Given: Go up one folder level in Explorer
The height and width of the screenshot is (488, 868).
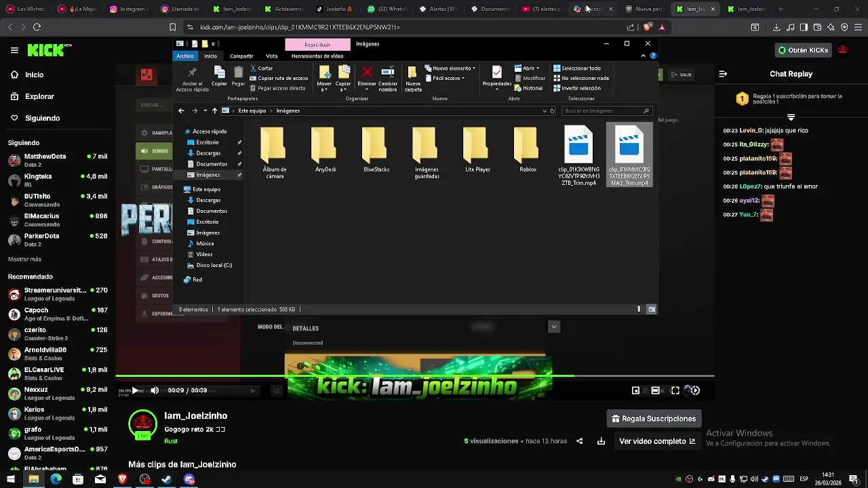Looking at the screenshot, I should click(214, 110).
